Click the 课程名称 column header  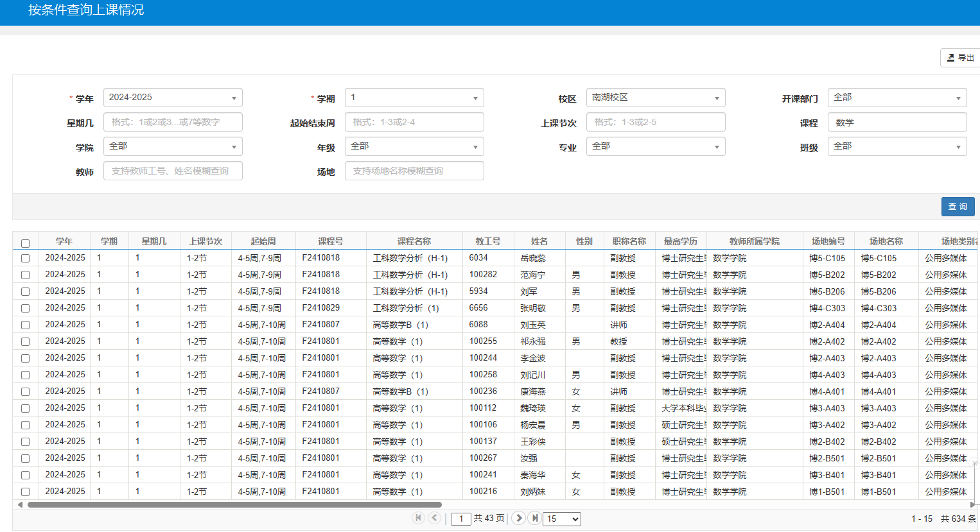[x=414, y=241]
